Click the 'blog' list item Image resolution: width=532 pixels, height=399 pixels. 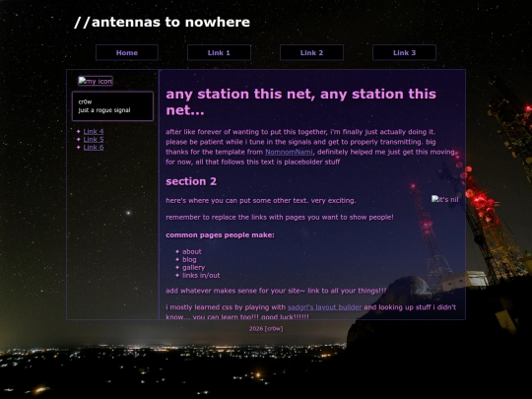coord(189,259)
